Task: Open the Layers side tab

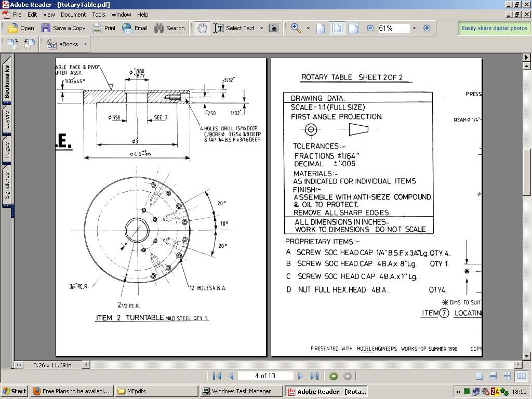Action: tap(7, 120)
